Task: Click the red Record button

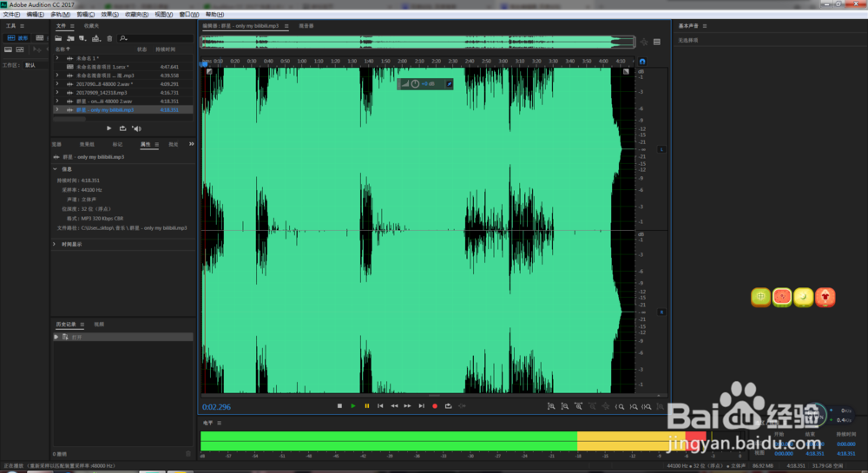Action: click(435, 406)
